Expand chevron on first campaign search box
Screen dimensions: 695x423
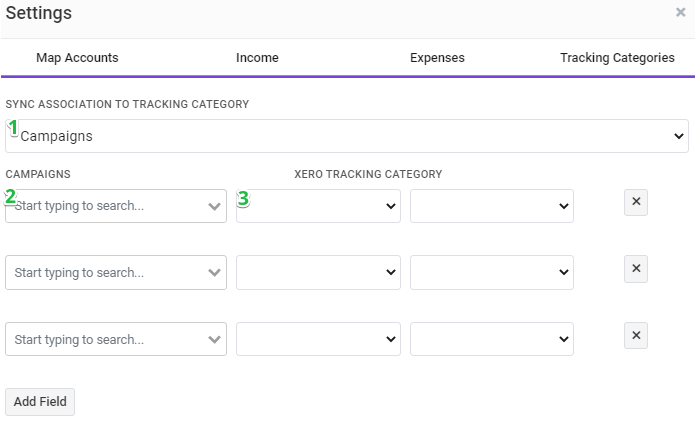[214, 206]
